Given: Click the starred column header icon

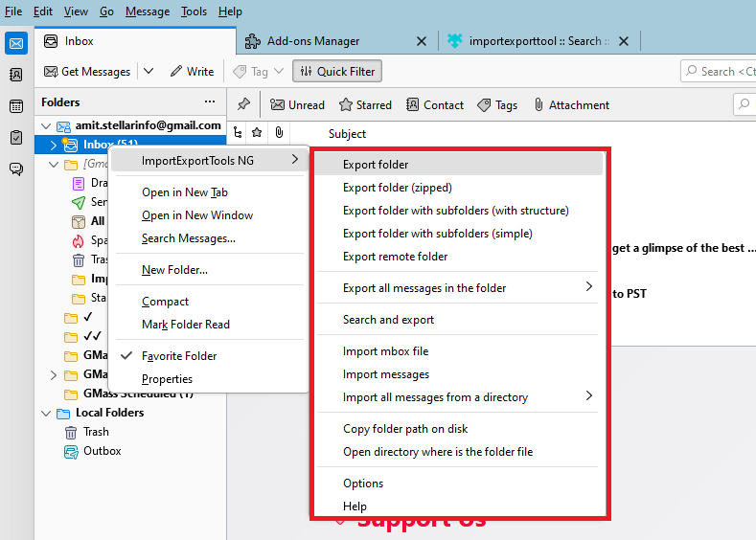Looking at the screenshot, I should click(x=257, y=132).
